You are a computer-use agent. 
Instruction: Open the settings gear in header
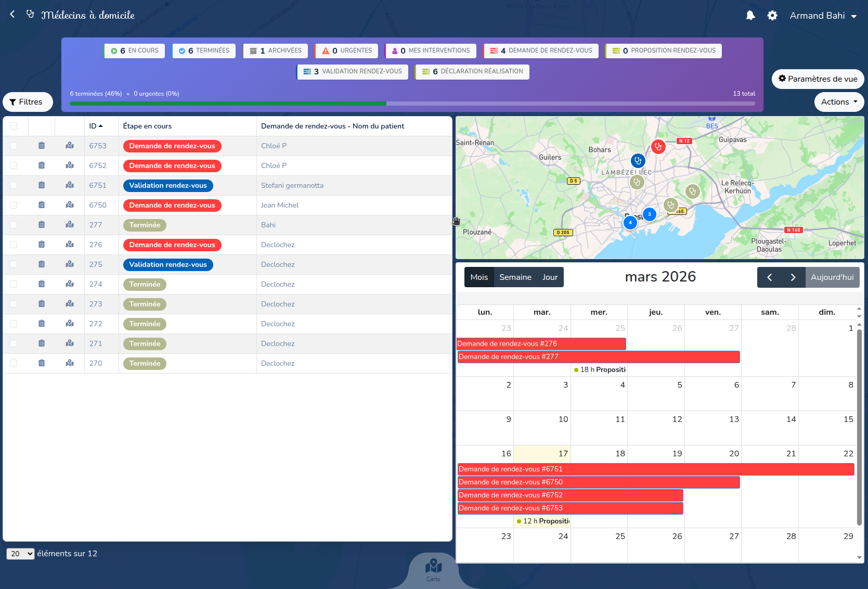pyautogui.click(x=772, y=16)
